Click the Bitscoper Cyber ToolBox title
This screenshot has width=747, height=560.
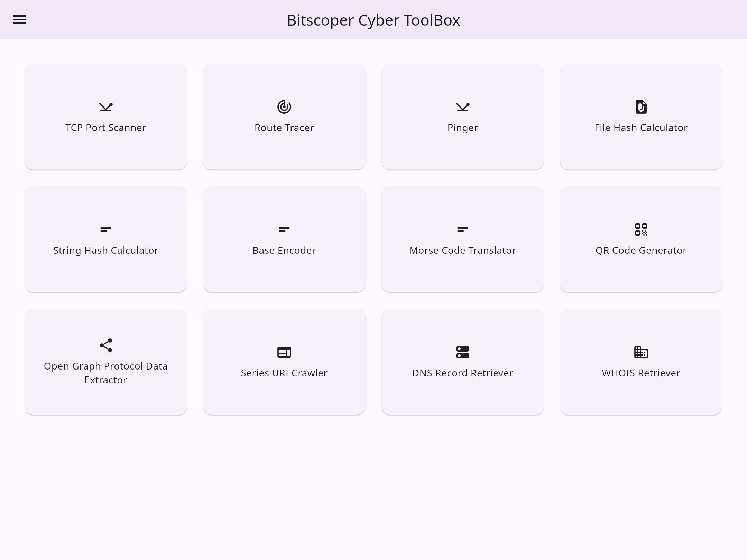pyautogui.click(x=373, y=20)
